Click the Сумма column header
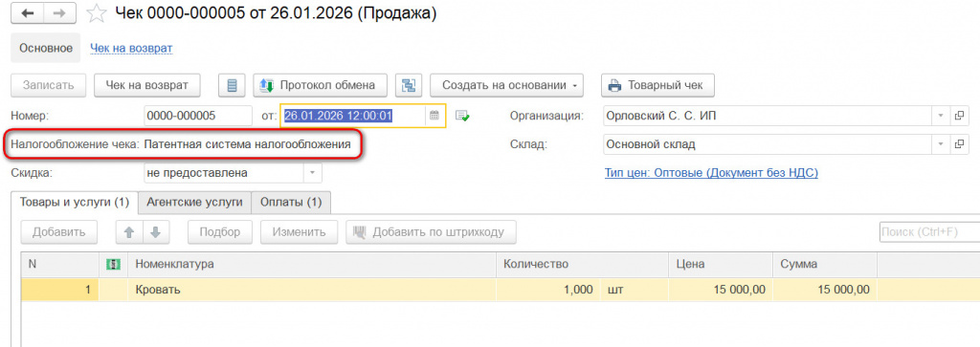Screen dimensions: 980x347 [825, 265]
